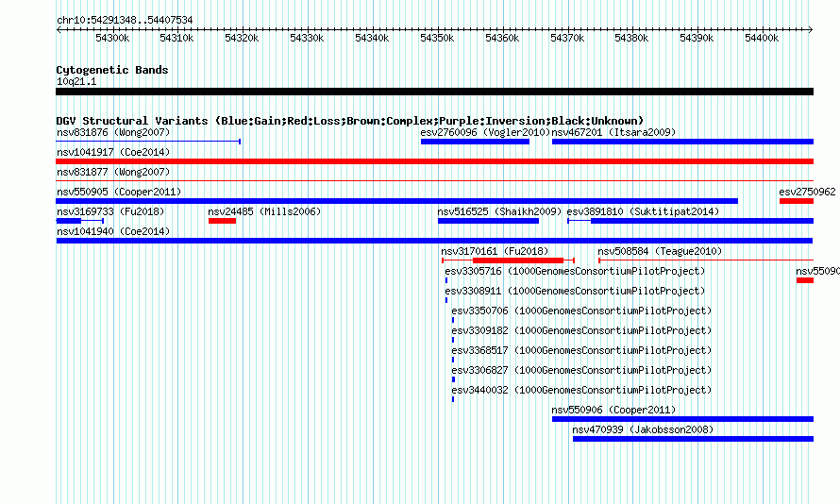
Task: Click the 54390k ruler tick label
Action: (697, 38)
